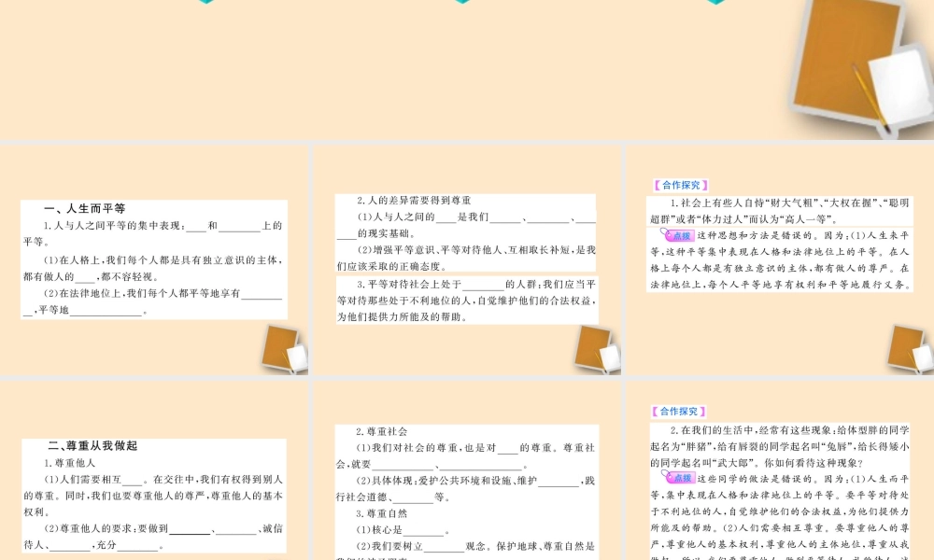Open the slide titled 一、人生而平等

tap(154, 260)
